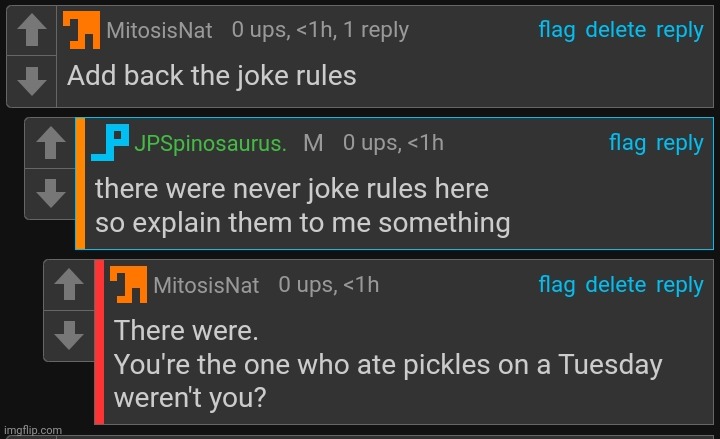The image size is (720, 439).
Task: Delete the "ate pickles on a Tuesday" comment
Action: pyautogui.click(x=615, y=285)
